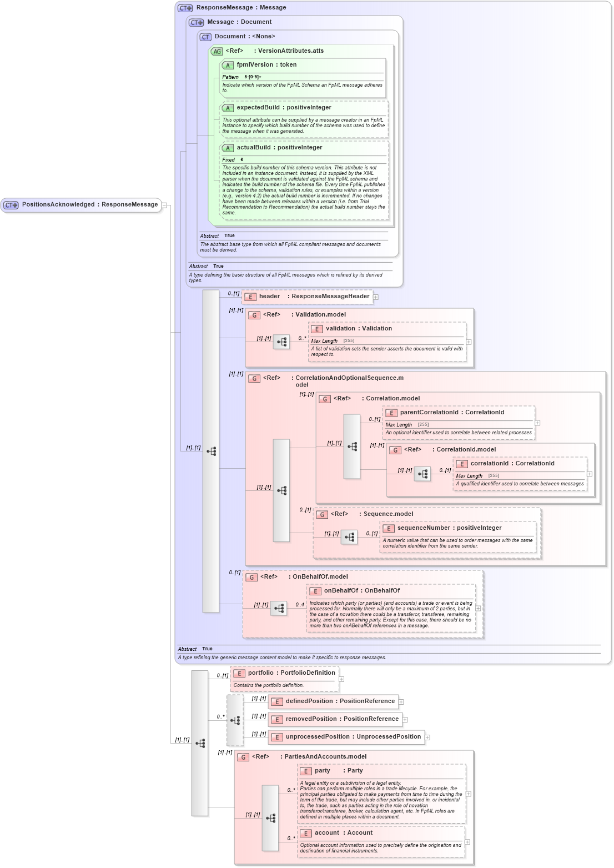Image resolution: width=614 pixels, height=868 pixels.
Task: Click the sequence compositor inside CorrelationId.model
Action: pos(422,474)
